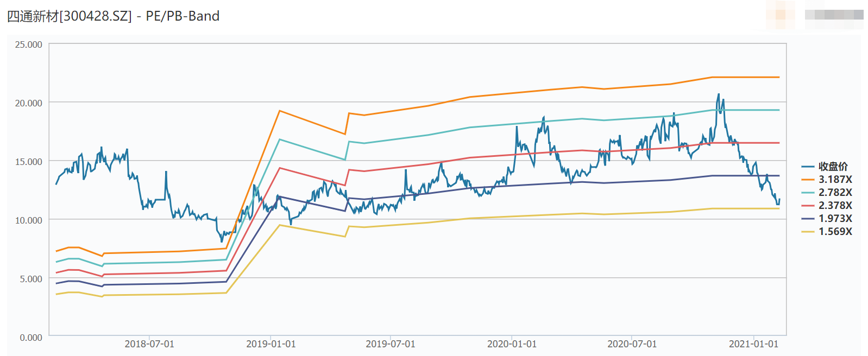Image resolution: width=868 pixels, height=356 pixels.
Task: Select the 10.000 y-axis value label
Action: click(x=28, y=220)
